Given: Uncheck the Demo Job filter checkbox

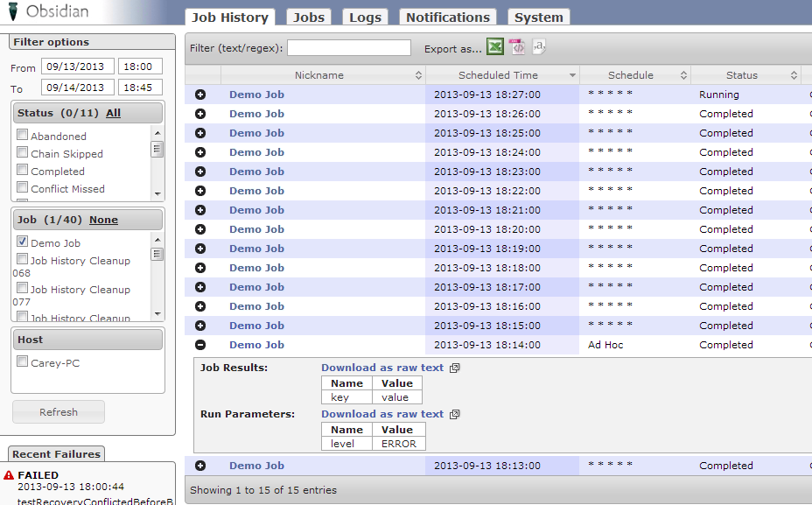Looking at the screenshot, I should (23, 242).
